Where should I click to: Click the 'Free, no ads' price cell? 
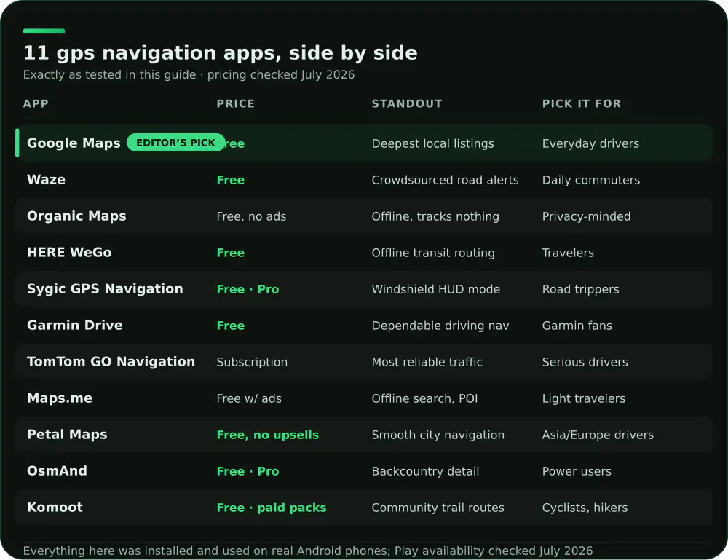click(251, 216)
